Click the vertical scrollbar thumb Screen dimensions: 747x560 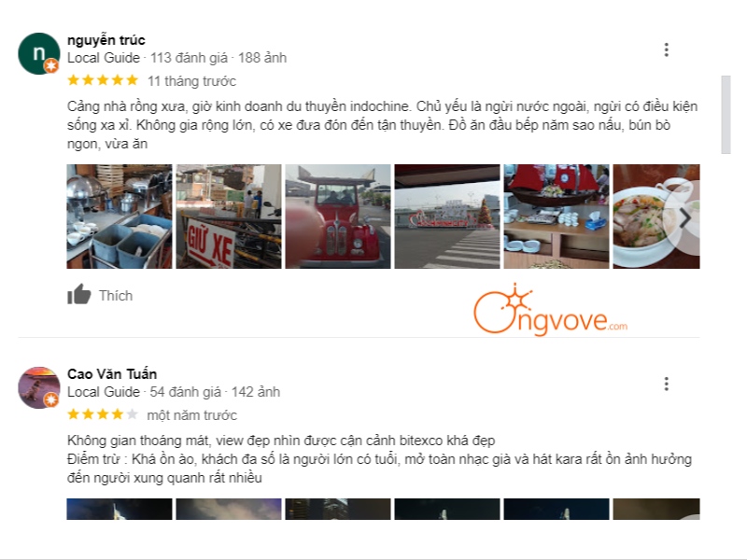coord(726,115)
